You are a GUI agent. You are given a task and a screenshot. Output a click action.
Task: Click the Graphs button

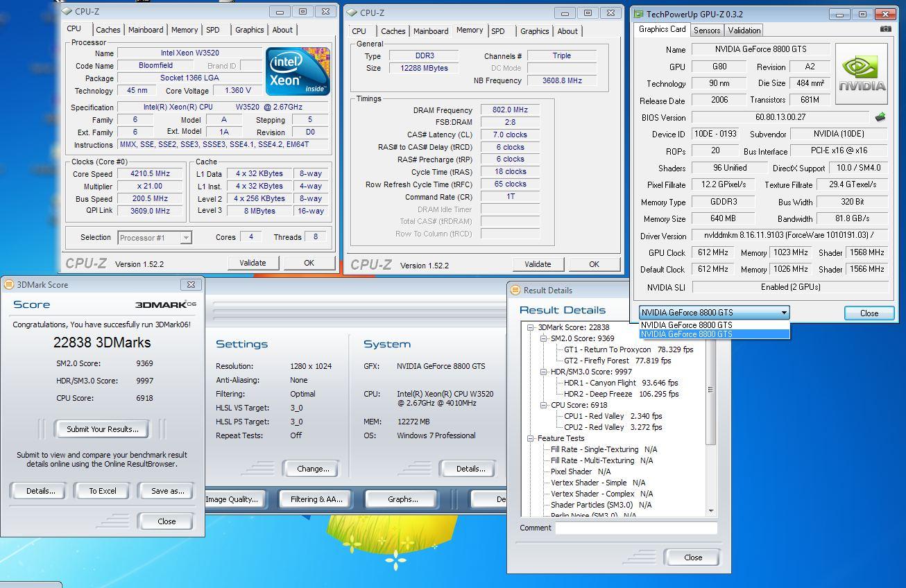(402, 499)
